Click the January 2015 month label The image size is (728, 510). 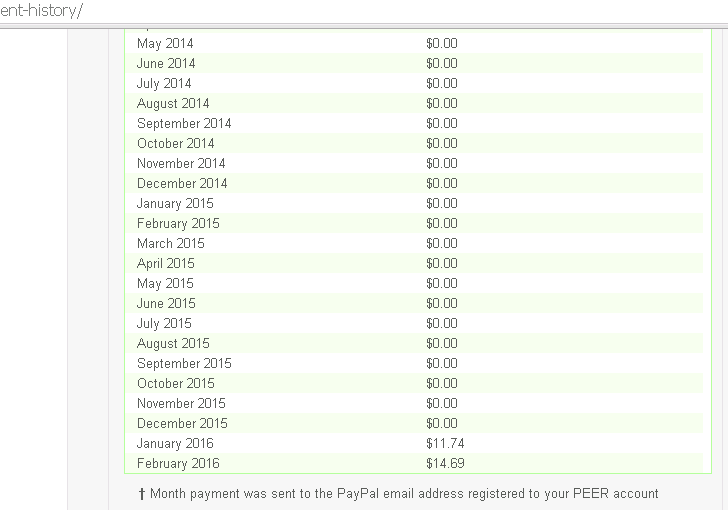coord(175,204)
